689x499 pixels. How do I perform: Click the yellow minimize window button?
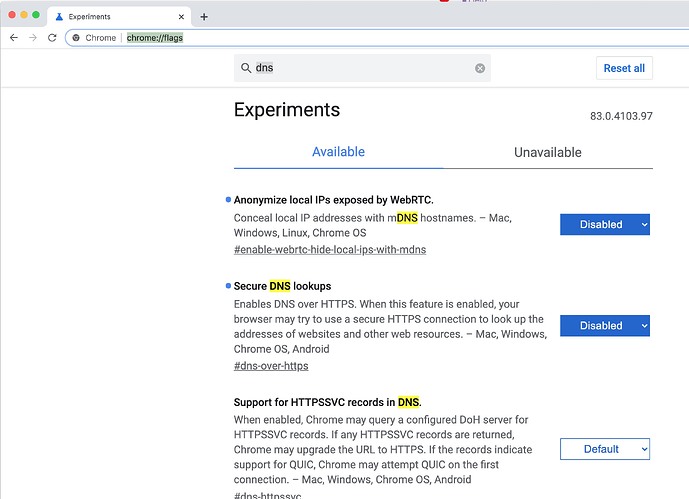click(24, 15)
